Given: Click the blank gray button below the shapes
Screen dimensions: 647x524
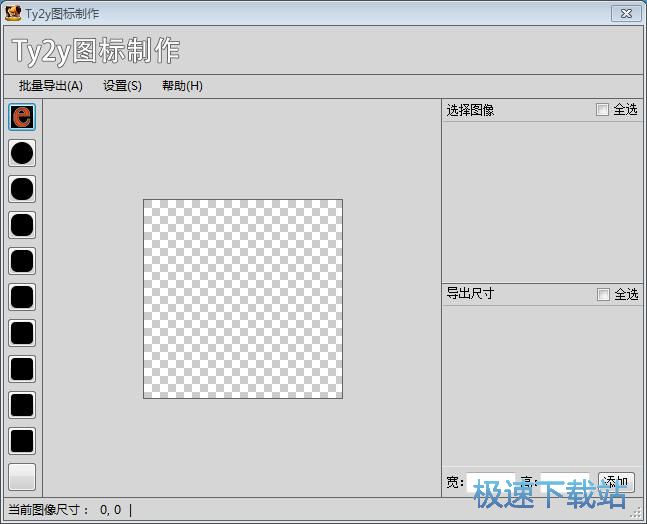Looking at the screenshot, I should [x=22, y=477].
